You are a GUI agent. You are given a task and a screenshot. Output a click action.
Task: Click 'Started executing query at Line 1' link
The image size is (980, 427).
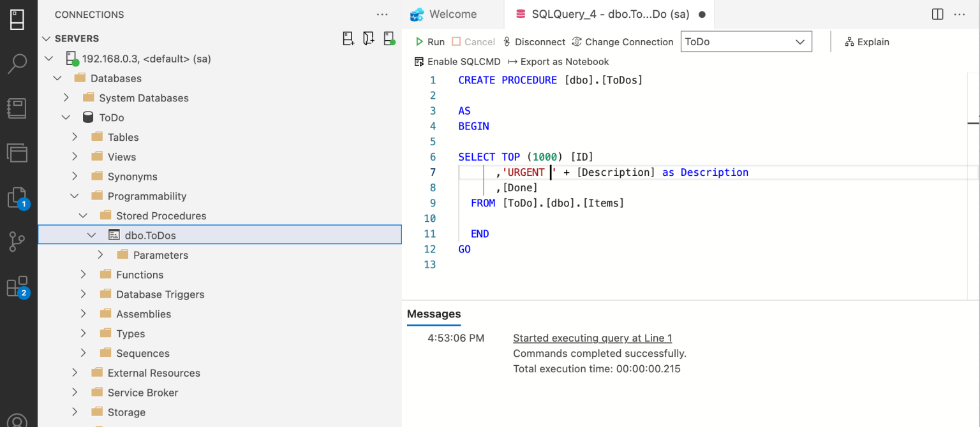click(x=592, y=338)
